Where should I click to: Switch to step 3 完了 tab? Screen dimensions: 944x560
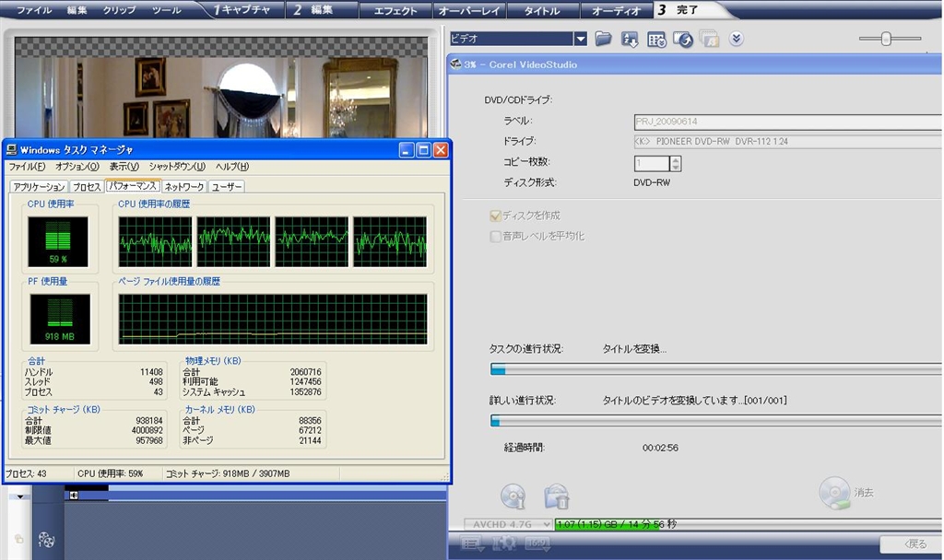pyautogui.click(x=680, y=9)
